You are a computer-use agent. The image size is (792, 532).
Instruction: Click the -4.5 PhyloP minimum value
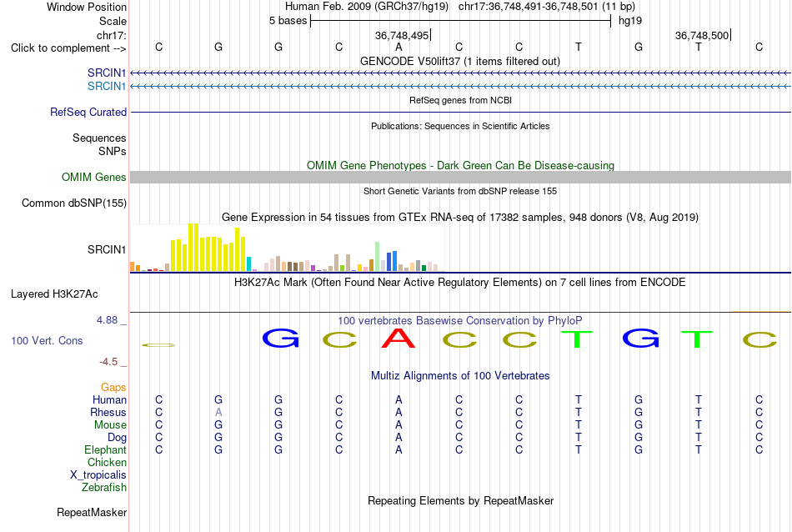pyautogui.click(x=108, y=362)
